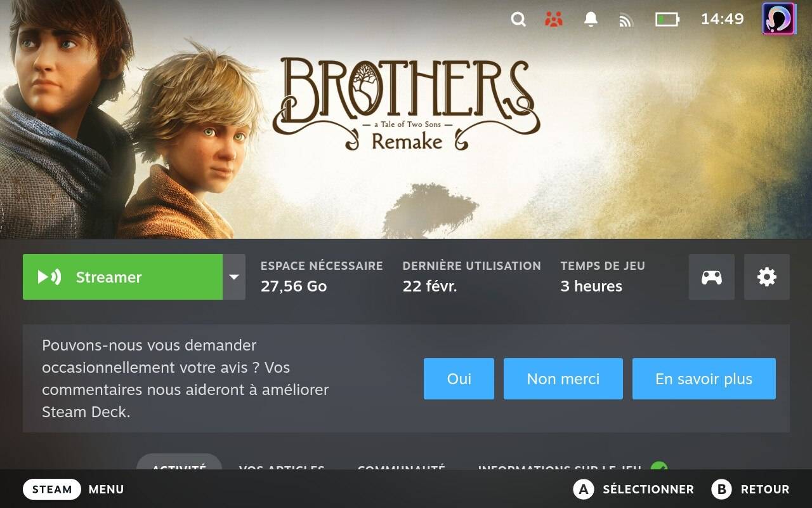Open the user profile avatar
The height and width of the screenshot is (508, 812).
778,18
